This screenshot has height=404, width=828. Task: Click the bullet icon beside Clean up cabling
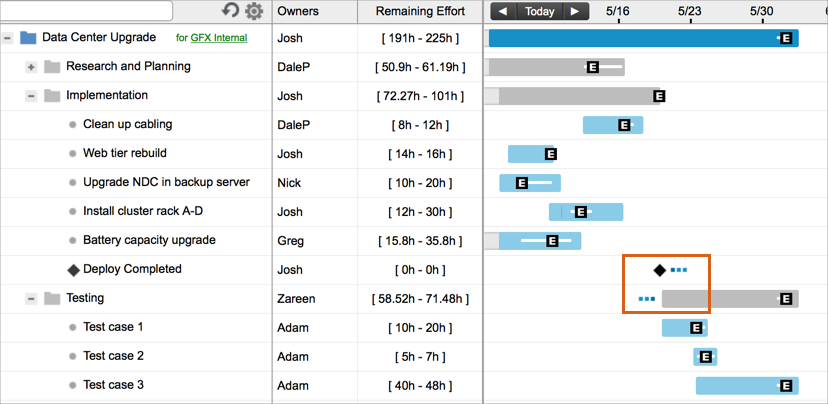73,125
